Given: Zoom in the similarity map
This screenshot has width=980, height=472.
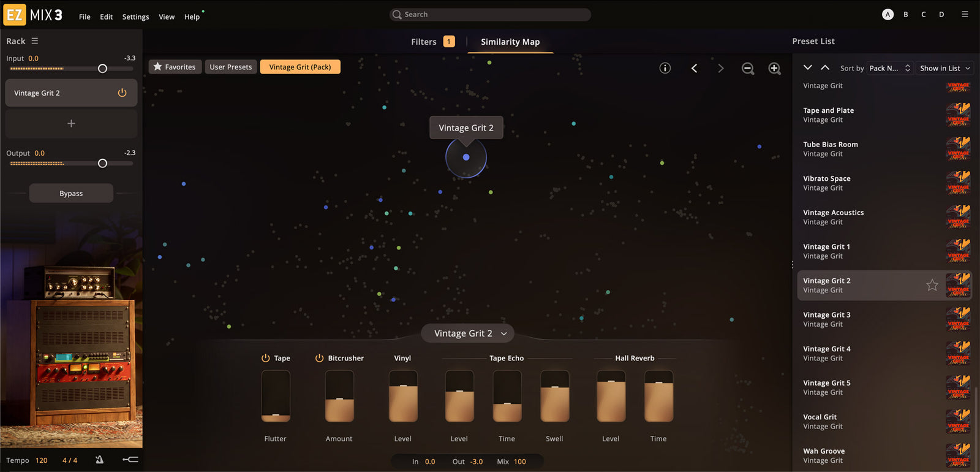Looking at the screenshot, I should click(775, 69).
